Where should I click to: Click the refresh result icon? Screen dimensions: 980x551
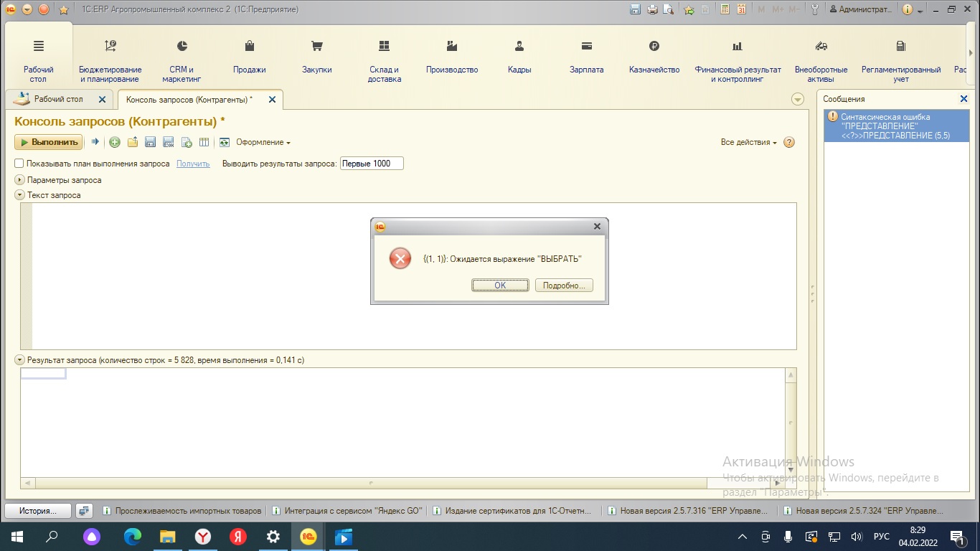(x=225, y=142)
